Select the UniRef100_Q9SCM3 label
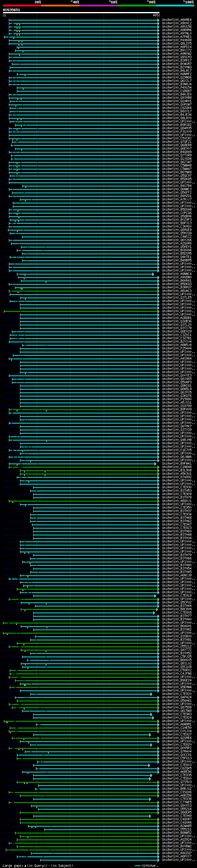 (176, 57)
